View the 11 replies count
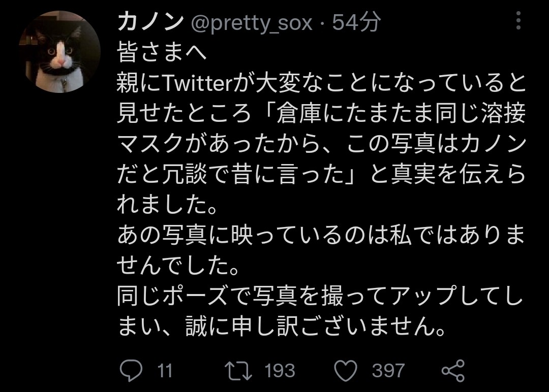 165,371
